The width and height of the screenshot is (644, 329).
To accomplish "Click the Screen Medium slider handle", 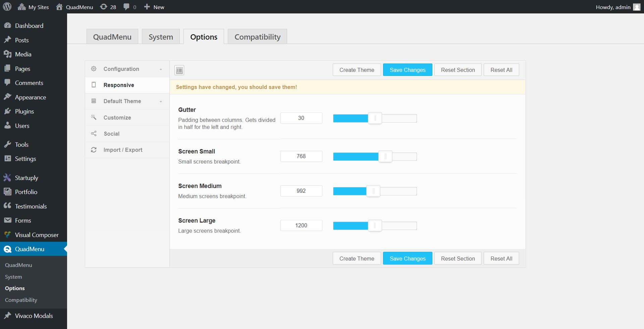I will pyautogui.click(x=373, y=191).
